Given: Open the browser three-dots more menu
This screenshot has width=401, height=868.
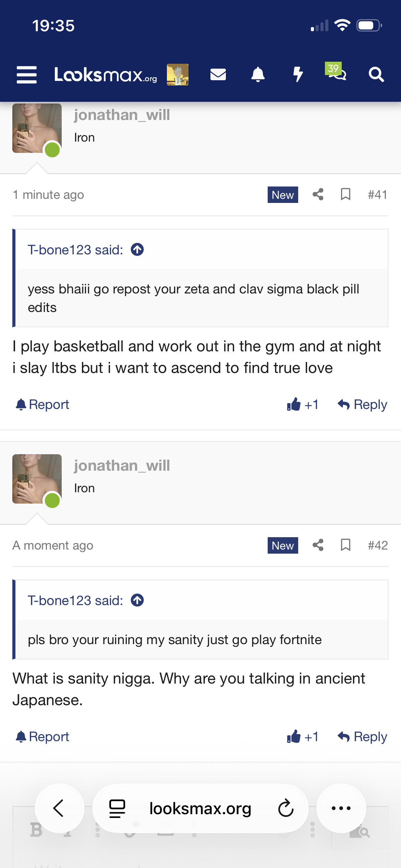Looking at the screenshot, I should (x=341, y=808).
